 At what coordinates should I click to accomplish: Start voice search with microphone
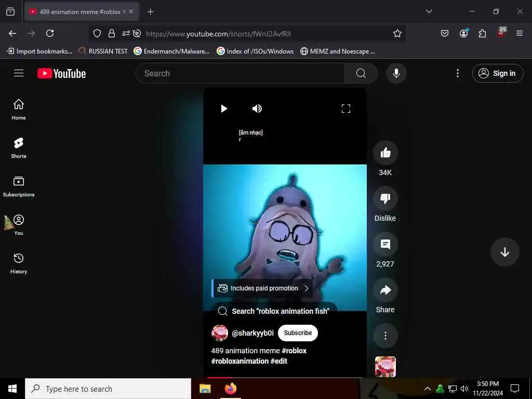point(396,73)
